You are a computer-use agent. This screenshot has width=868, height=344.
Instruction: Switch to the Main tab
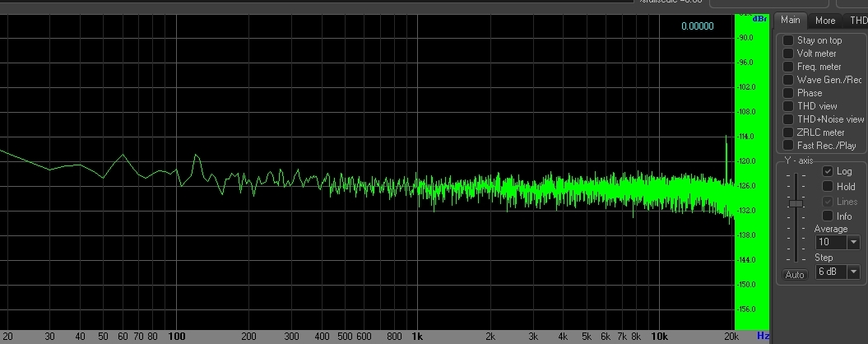click(790, 20)
